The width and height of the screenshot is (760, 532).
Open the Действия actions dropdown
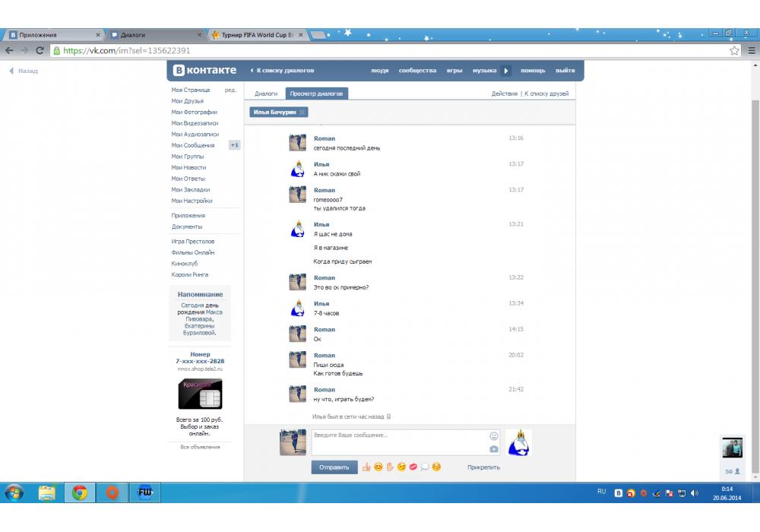504,93
